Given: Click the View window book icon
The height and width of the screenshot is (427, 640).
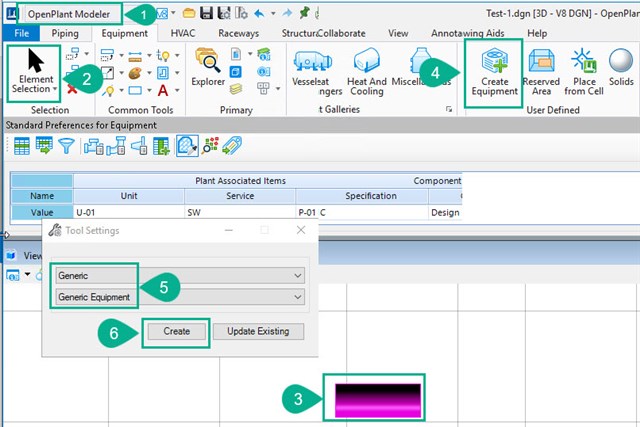Looking at the screenshot, I should point(11,256).
